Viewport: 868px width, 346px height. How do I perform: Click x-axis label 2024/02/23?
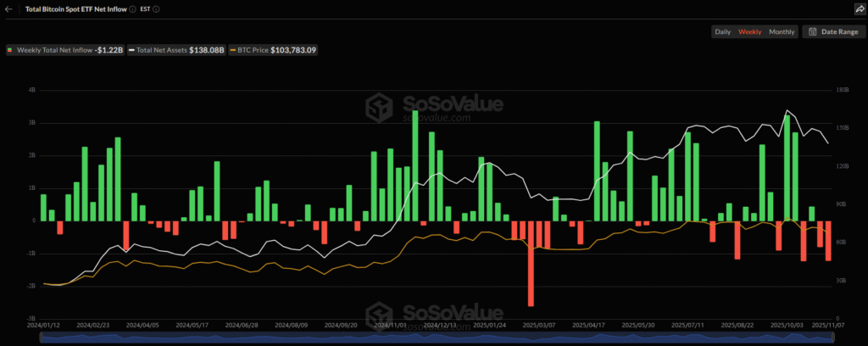[x=92, y=326]
